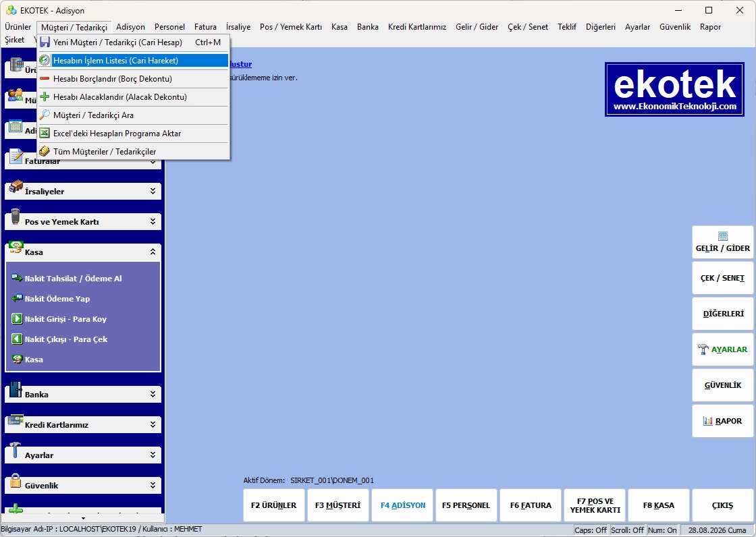This screenshot has width=756, height=537.
Task: Click the green plus Alacak Dekontu icon
Action: [45, 96]
